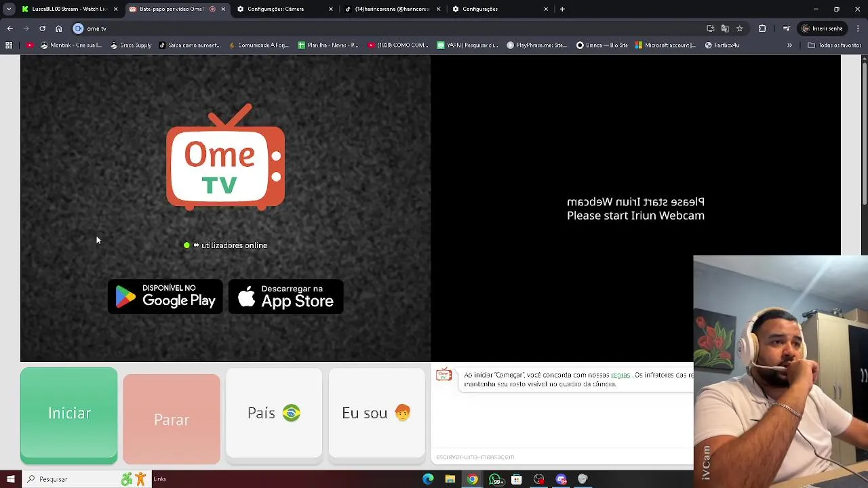Image resolution: width=868 pixels, height=488 pixels.
Task: Open Grace Supply bookmark
Action: coord(131,45)
